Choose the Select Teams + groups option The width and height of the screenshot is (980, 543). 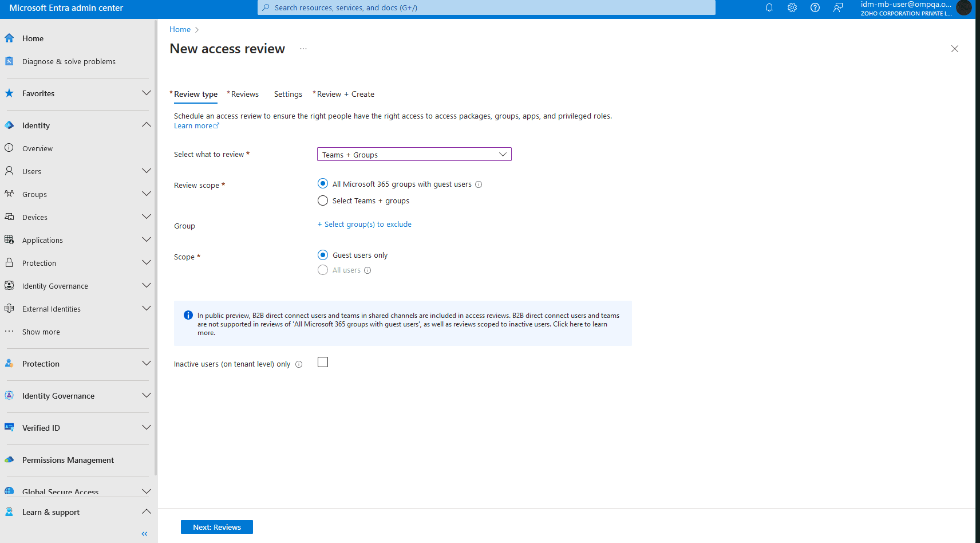click(x=322, y=200)
